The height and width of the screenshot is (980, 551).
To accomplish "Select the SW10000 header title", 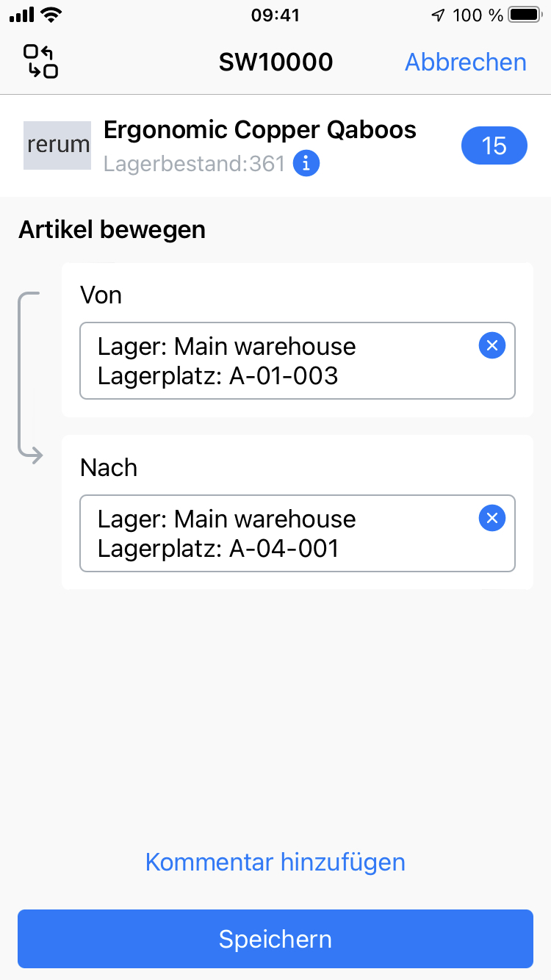I will [275, 62].
